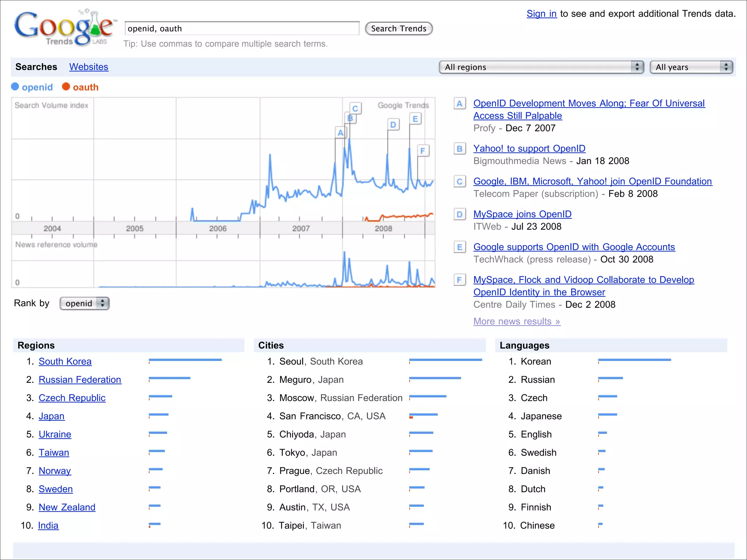
Task: Click news marker A in news list
Action: click(460, 104)
